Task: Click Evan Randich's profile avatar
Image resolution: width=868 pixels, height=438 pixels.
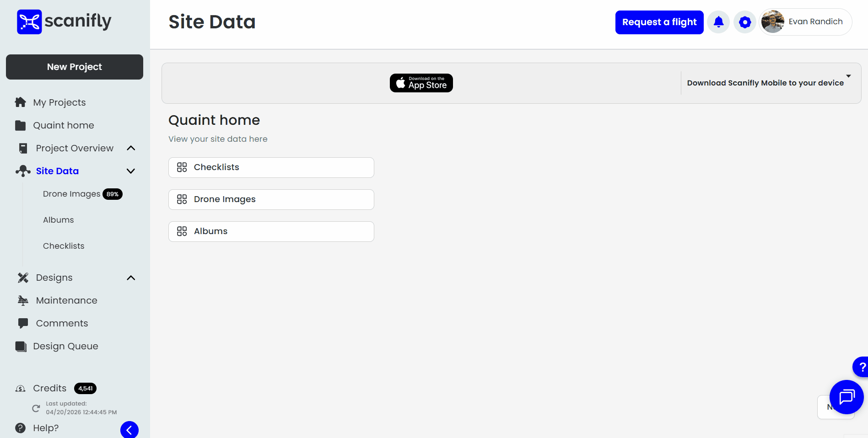Action: [773, 22]
